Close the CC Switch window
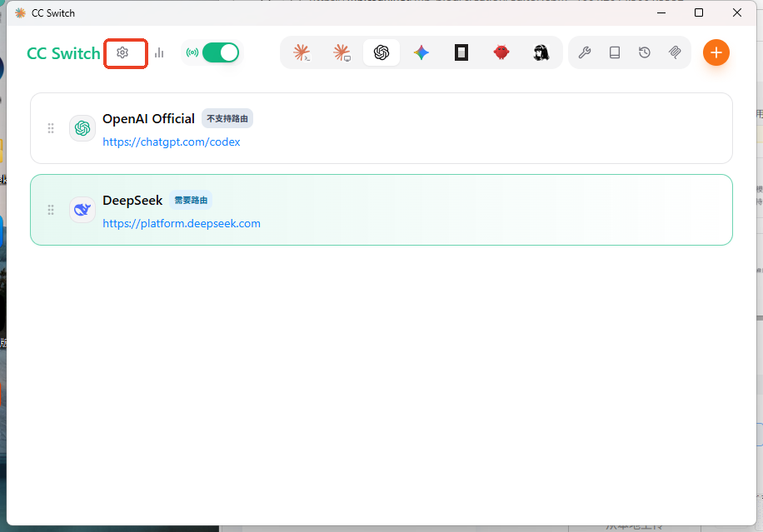763x532 pixels. click(x=737, y=12)
